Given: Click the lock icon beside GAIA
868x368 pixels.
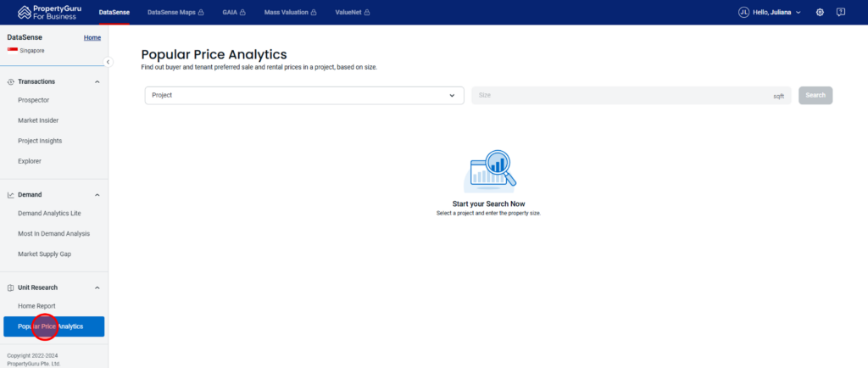Looking at the screenshot, I should [x=242, y=13].
